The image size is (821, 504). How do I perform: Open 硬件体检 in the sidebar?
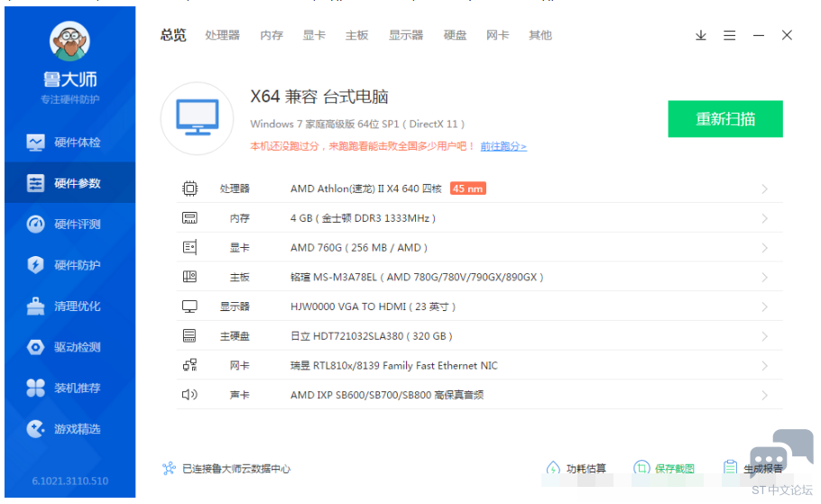70,142
